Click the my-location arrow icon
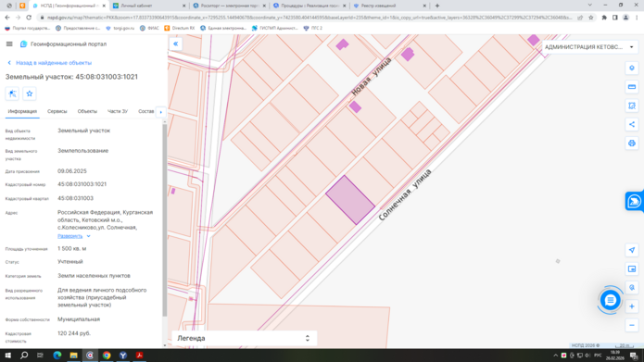This screenshot has width=644, height=362. click(632, 250)
